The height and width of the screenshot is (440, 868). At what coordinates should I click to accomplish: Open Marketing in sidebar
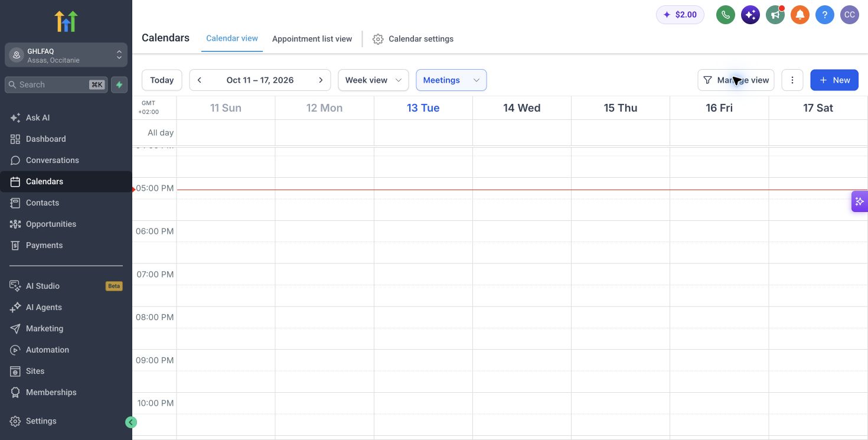[x=66, y=328]
